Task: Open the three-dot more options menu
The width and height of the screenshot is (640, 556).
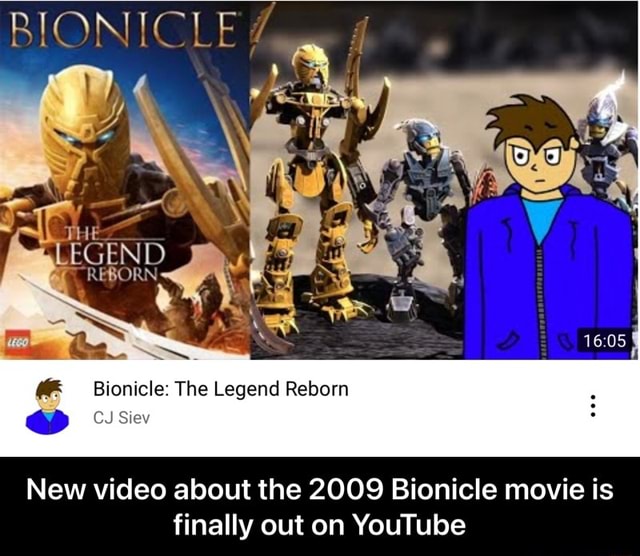Action: point(593,406)
